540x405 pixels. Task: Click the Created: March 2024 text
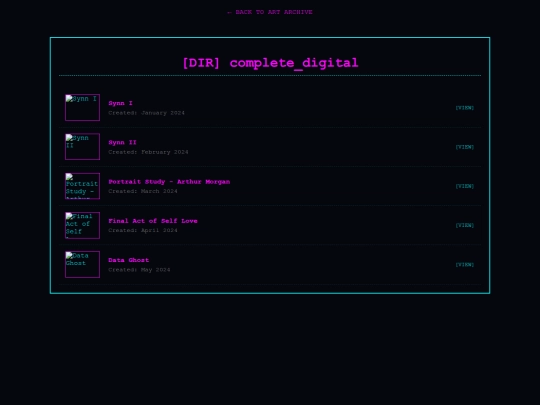pyautogui.click(x=143, y=191)
